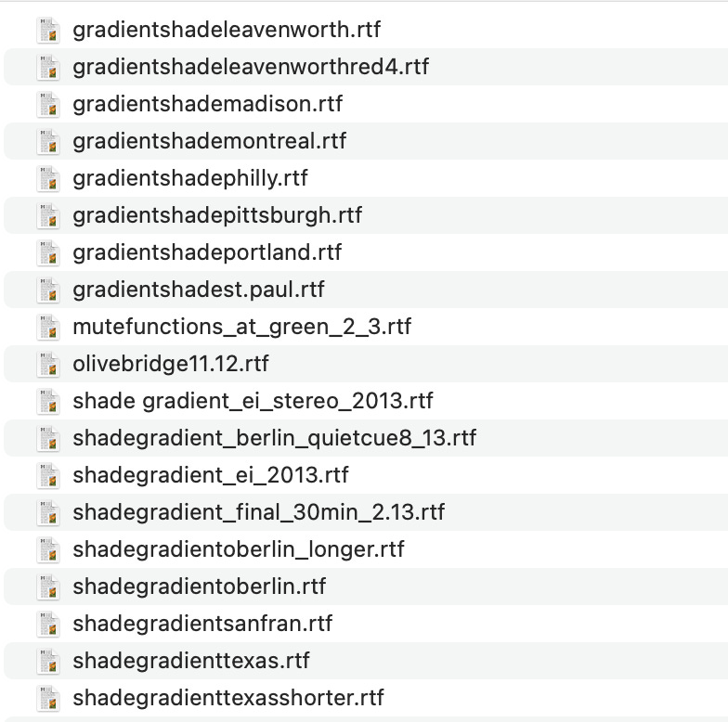Select the file name shadegradientsanfran.rtf

[x=202, y=624]
